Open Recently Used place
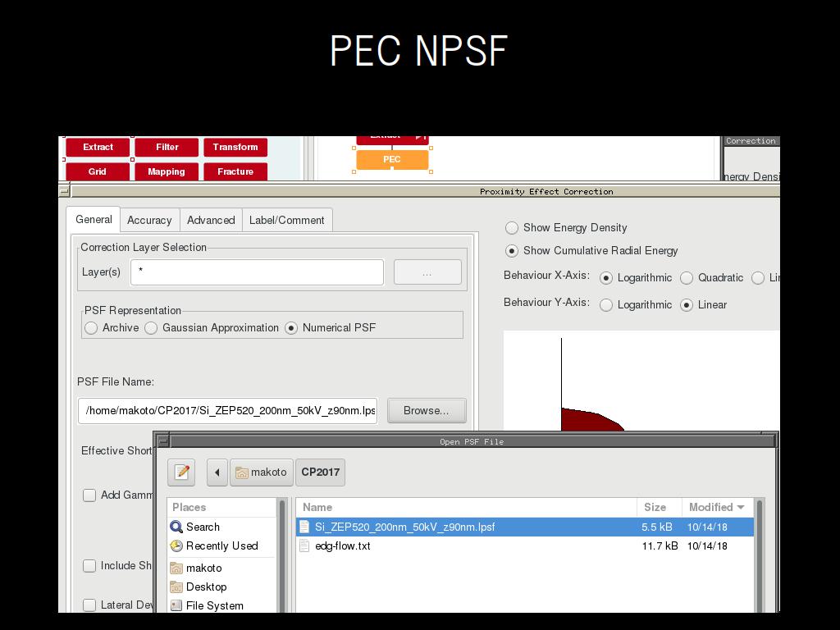Image resolution: width=840 pixels, height=630 pixels. pyautogui.click(x=221, y=546)
